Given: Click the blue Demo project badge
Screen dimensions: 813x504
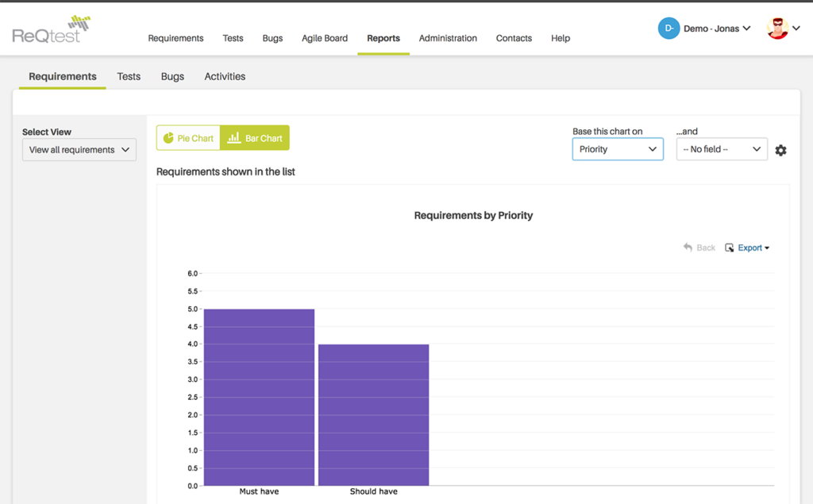Looking at the screenshot, I should 669,29.
